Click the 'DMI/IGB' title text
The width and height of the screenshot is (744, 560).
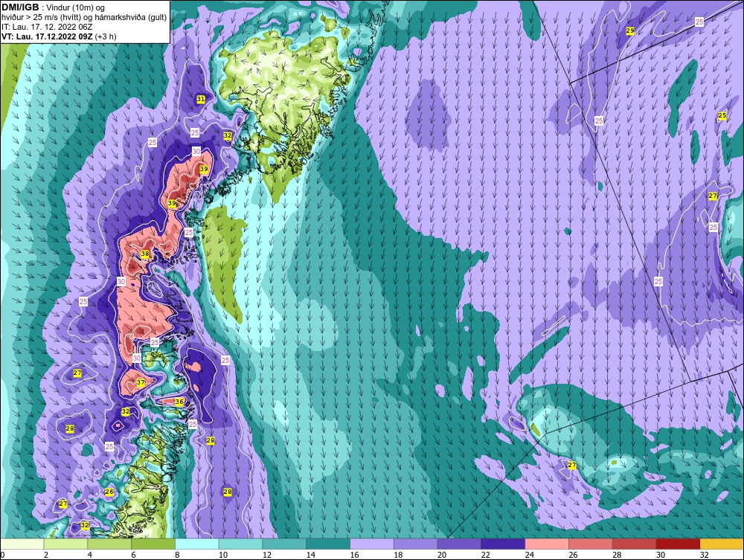coord(20,7)
